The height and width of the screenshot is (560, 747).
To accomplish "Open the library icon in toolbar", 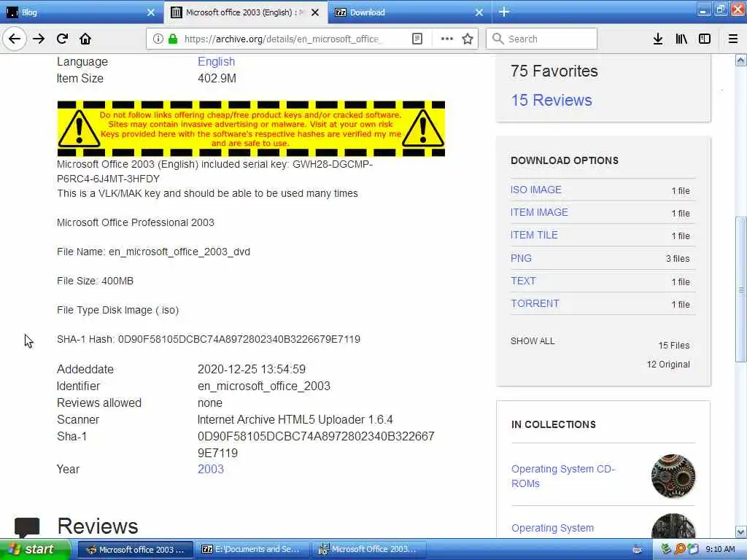I will point(681,39).
